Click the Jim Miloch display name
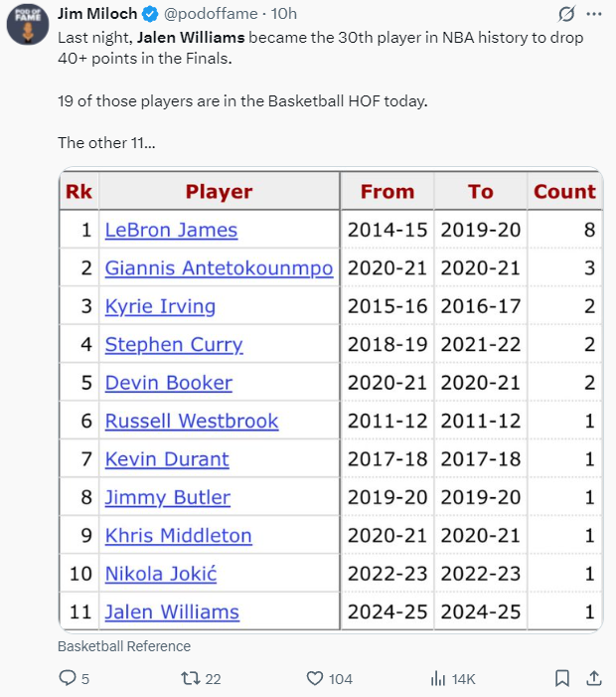 pyautogui.click(x=97, y=13)
